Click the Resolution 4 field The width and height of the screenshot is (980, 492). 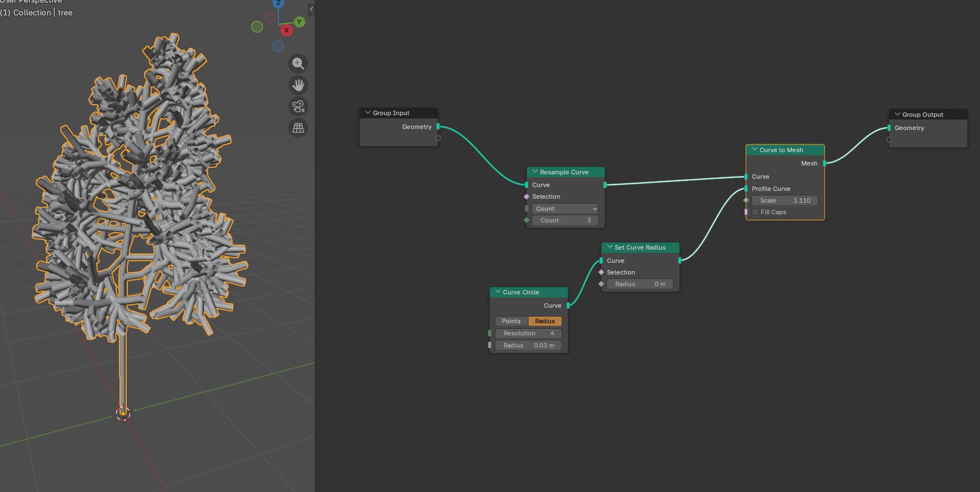click(528, 333)
